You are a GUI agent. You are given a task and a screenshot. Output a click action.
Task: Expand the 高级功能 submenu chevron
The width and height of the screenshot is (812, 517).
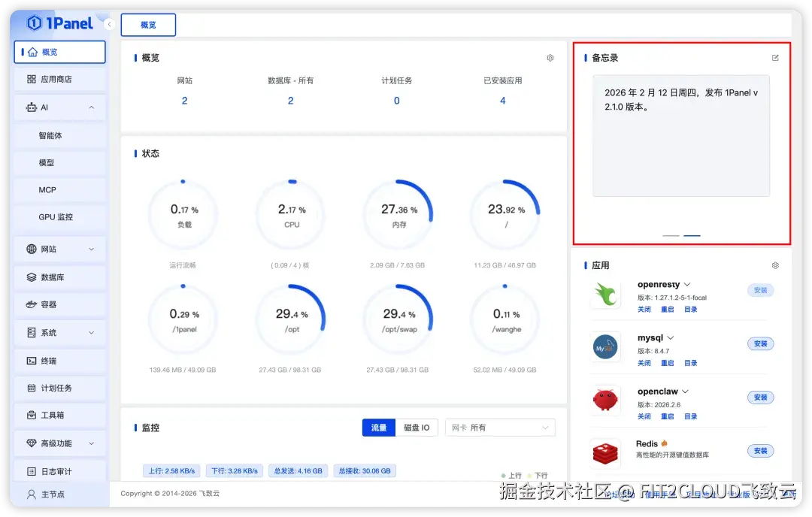tap(92, 443)
